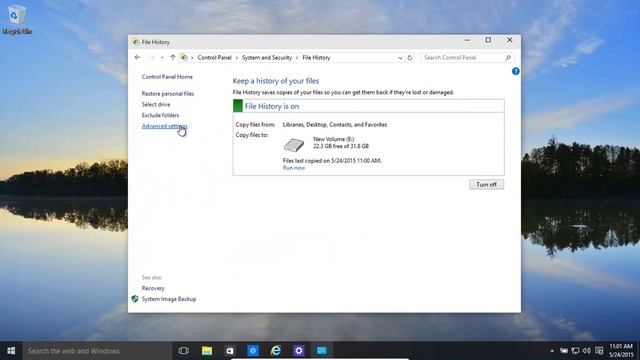Viewport: 640px width, 360px height.
Task: Click the forward navigation arrow
Action: (x=151, y=58)
